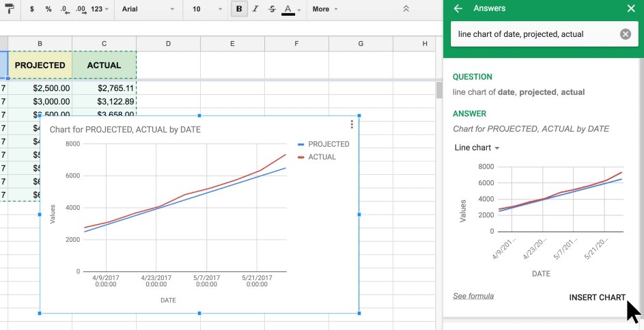Increase decimal places button

click(x=81, y=9)
